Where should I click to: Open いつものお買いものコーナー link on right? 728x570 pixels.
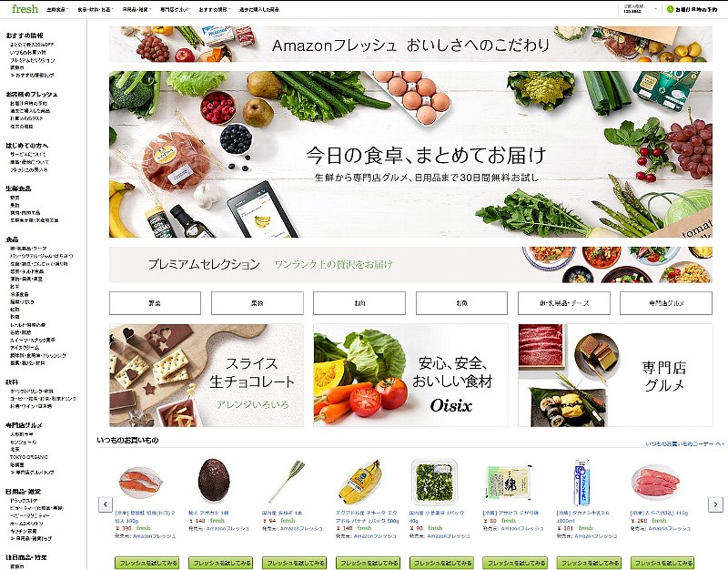684,444
